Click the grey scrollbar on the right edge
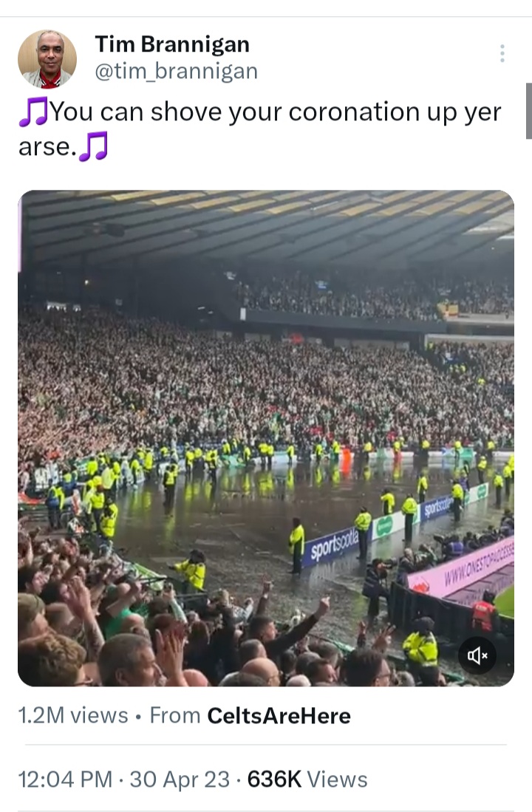 coord(529,111)
